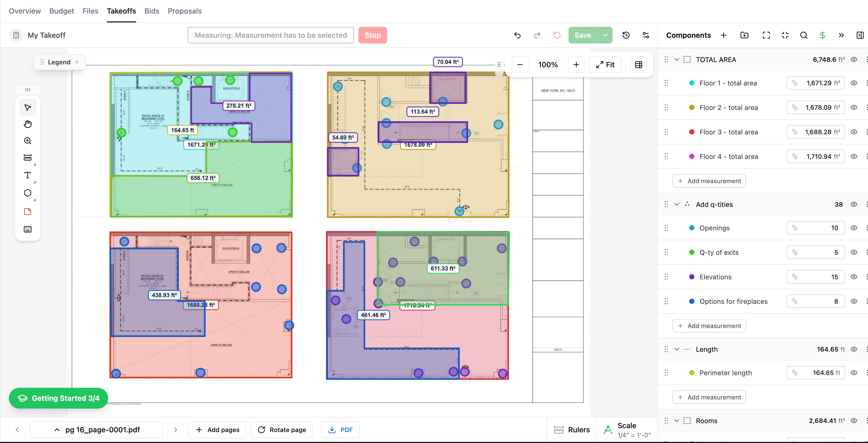Select the Ruler measurement tool

coord(27,157)
